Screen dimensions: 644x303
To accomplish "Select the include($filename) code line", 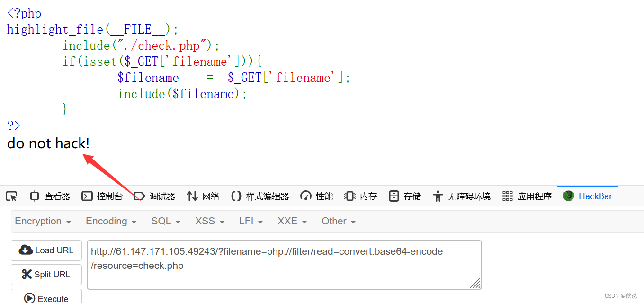I will tap(182, 94).
